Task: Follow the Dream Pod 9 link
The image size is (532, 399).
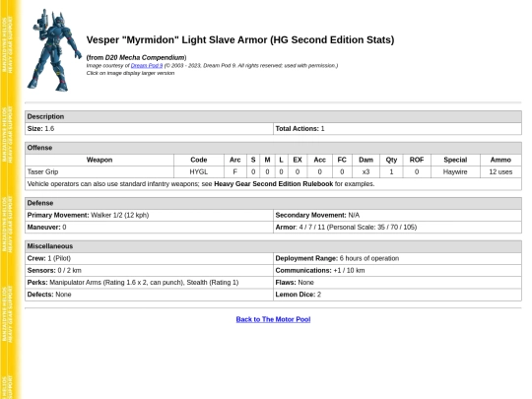Action: [147, 65]
